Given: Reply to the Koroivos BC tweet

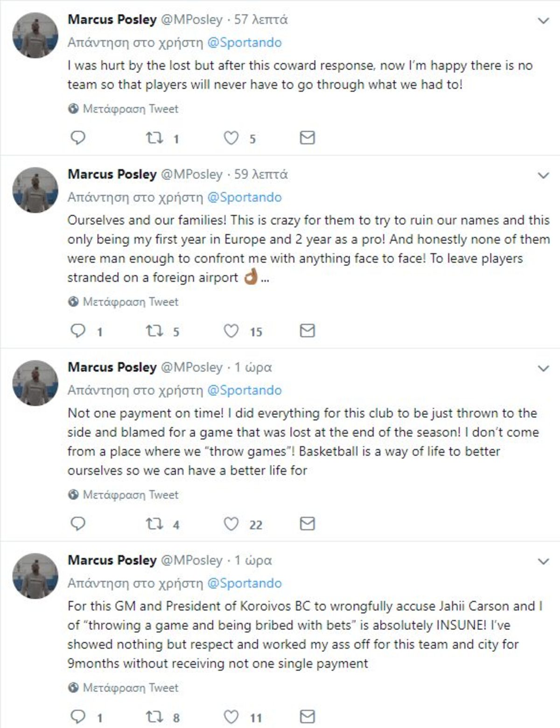Looking at the screenshot, I should pos(77,717).
